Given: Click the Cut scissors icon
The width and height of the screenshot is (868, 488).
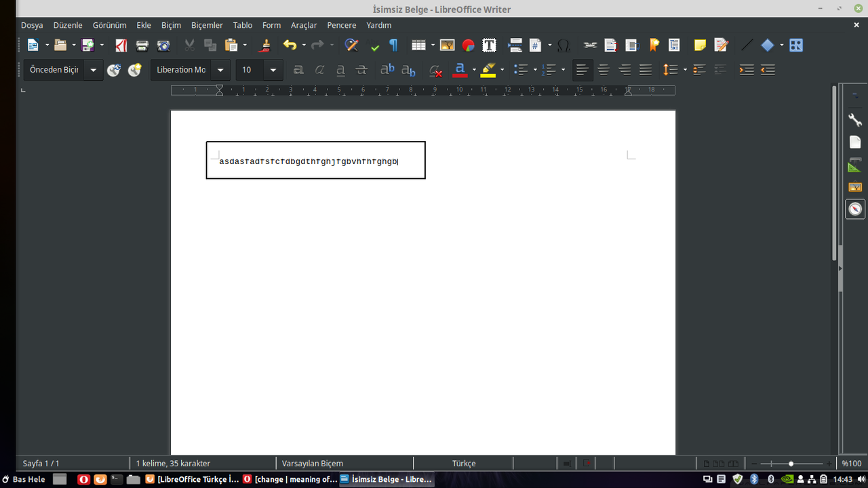Looking at the screenshot, I should click(x=190, y=45).
